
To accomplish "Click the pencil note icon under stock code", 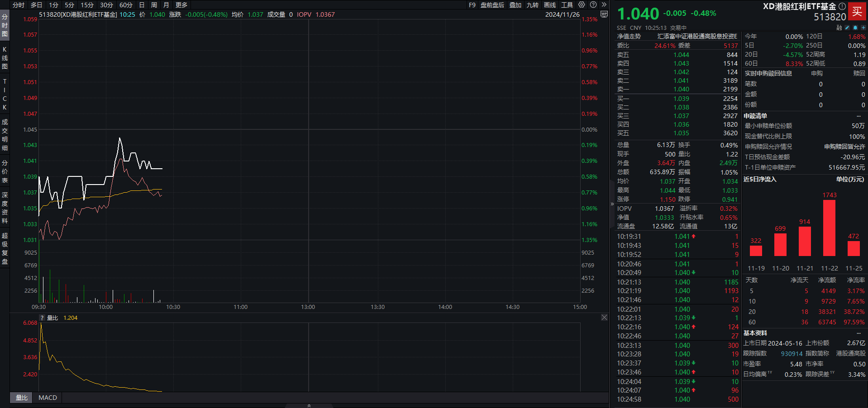I will [x=847, y=28].
